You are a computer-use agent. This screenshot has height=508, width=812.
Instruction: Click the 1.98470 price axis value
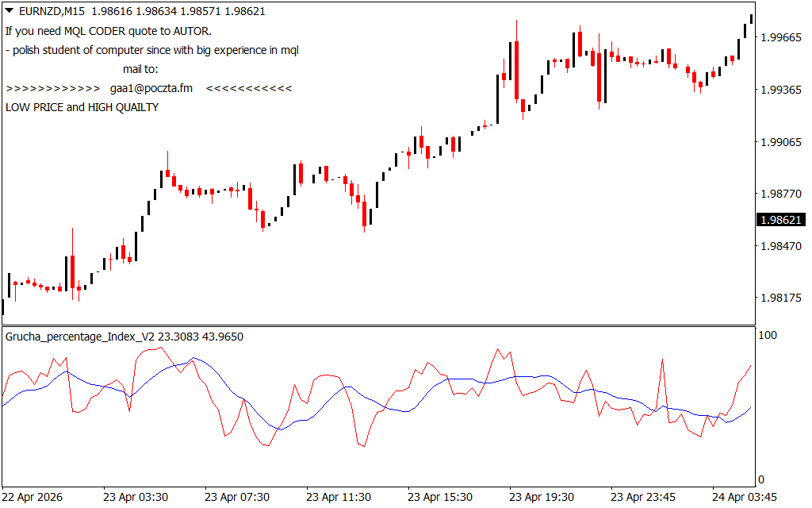click(781, 246)
